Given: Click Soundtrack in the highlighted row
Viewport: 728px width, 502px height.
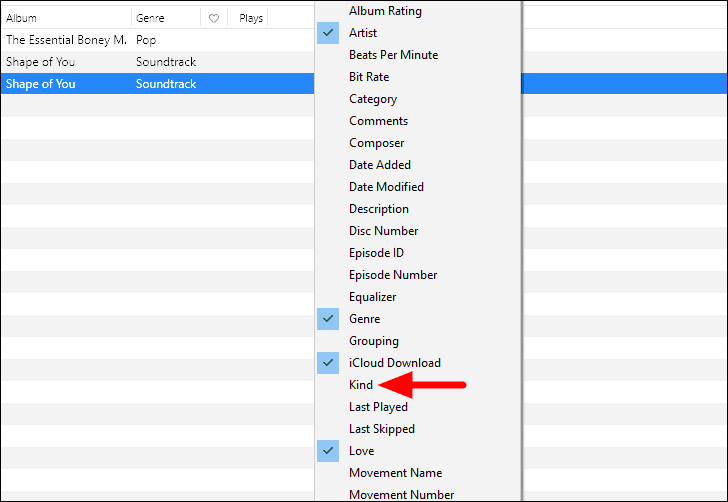Looking at the screenshot, I should 166,84.
